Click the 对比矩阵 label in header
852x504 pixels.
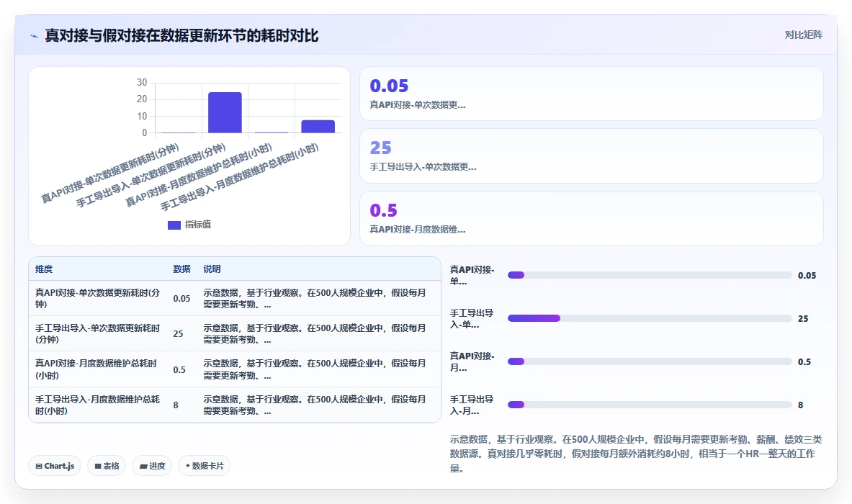click(803, 35)
